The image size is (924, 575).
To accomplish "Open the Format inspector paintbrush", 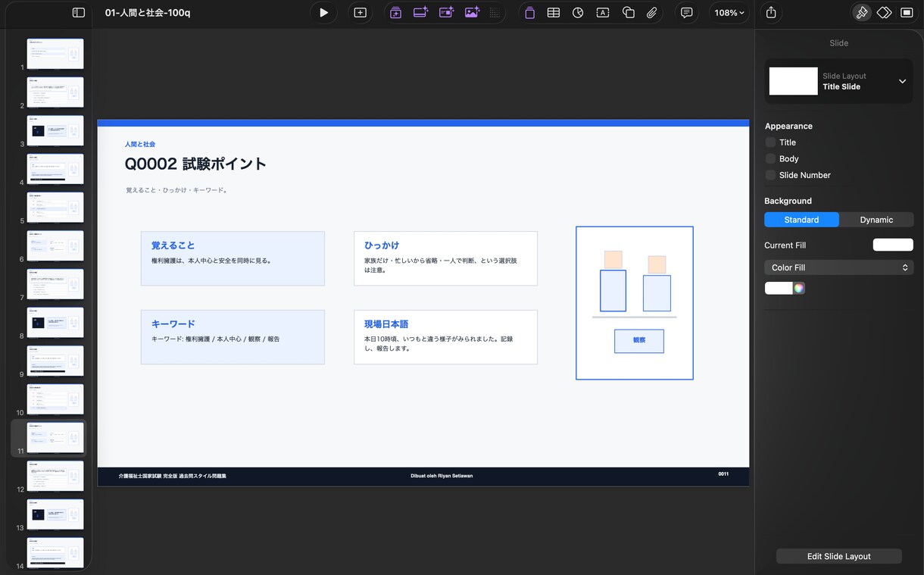I will click(861, 13).
